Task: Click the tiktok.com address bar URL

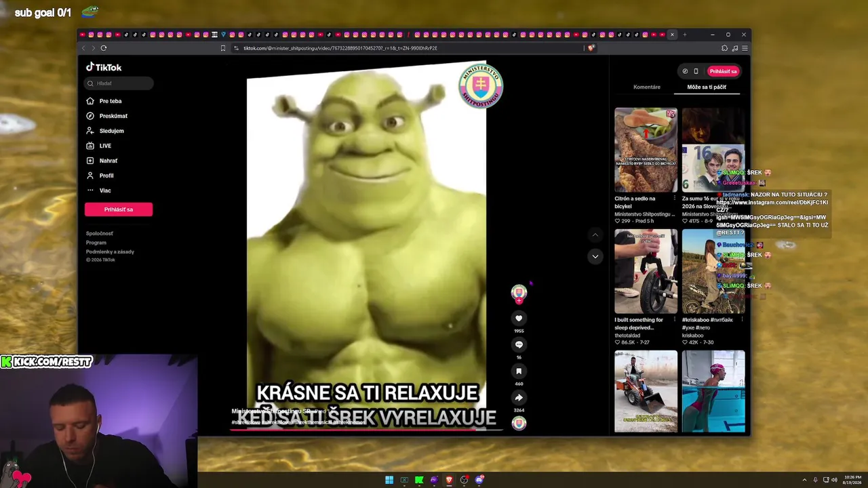Action: [340, 48]
